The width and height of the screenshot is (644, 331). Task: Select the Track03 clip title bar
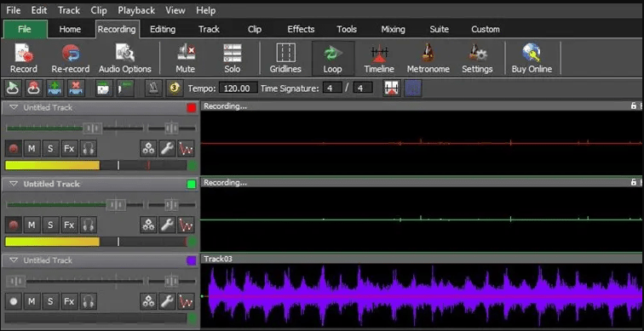pyautogui.click(x=422, y=259)
